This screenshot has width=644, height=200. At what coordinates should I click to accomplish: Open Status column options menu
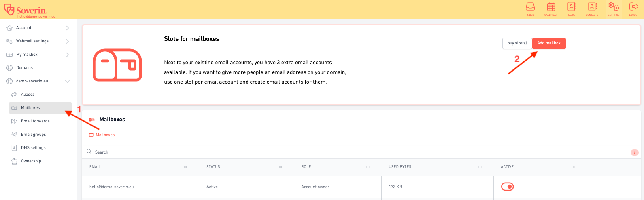[x=280, y=167]
